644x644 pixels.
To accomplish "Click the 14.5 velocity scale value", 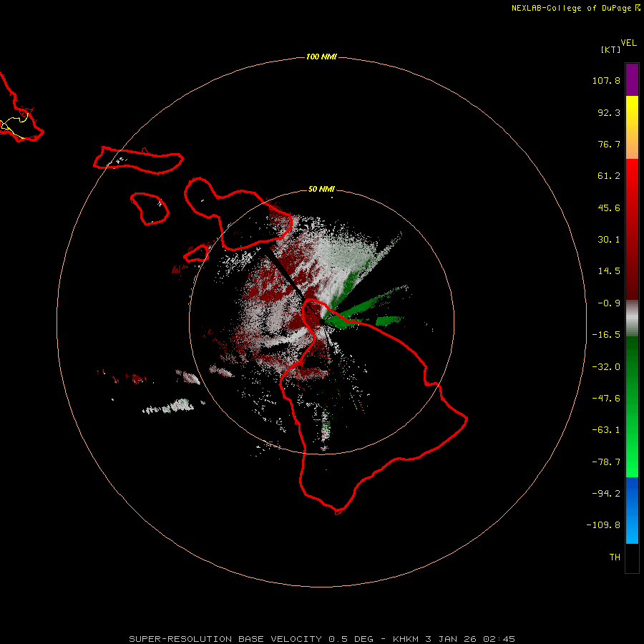I will point(609,271).
